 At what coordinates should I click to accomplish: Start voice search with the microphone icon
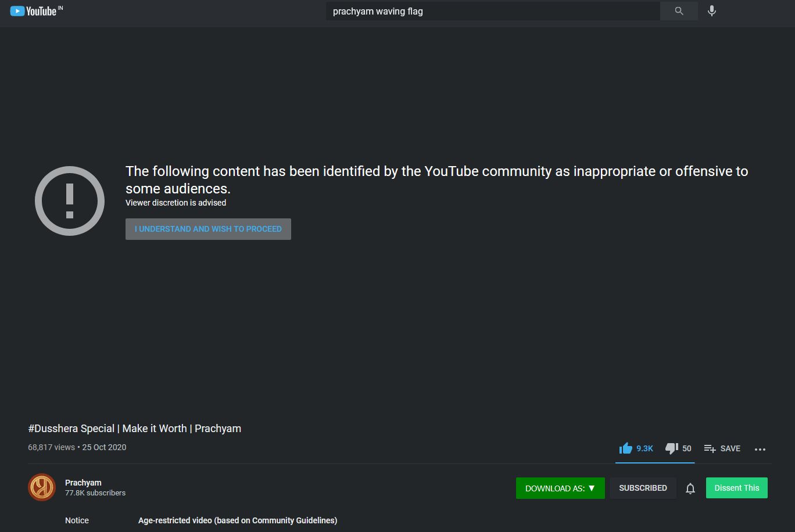pos(711,10)
